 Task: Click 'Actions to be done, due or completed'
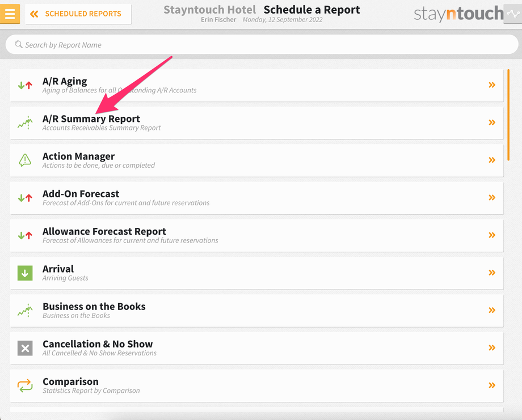(99, 166)
